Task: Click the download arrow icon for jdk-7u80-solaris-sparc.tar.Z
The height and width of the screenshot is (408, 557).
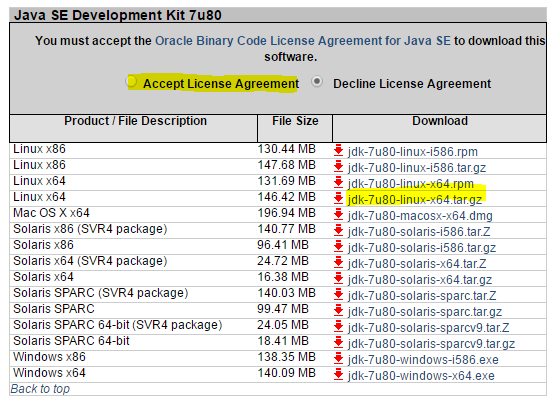Action: click(339, 294)
